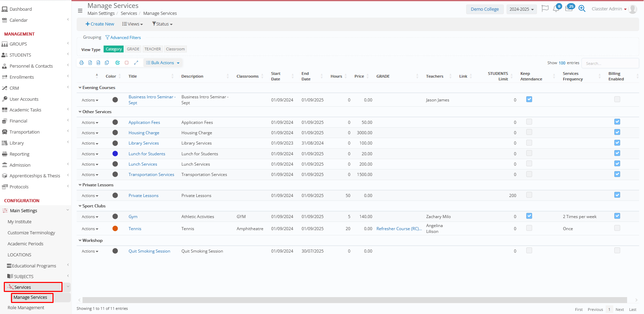Open the notifications bell

[556, 9]
